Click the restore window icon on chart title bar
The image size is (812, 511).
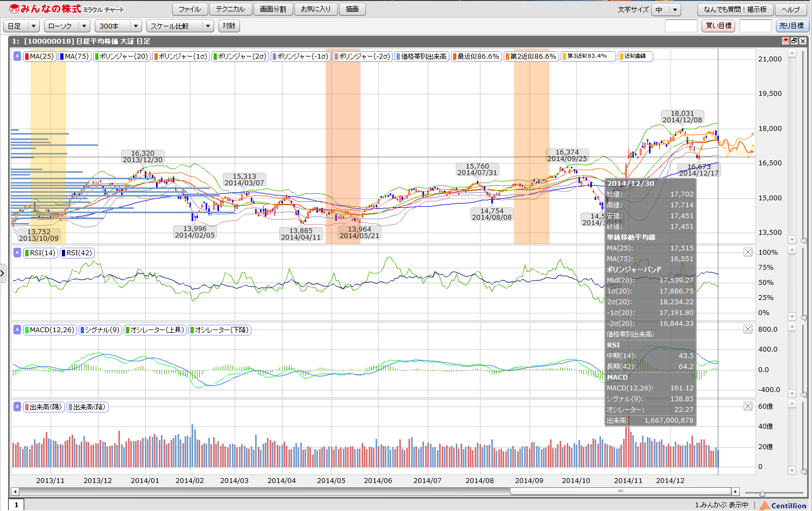[x=794, y=41]
